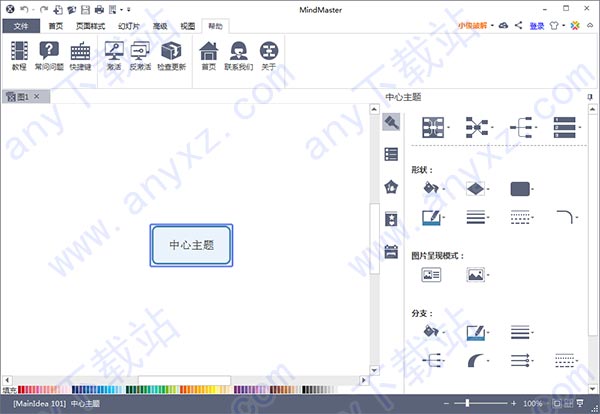
Task: Click the zoom out minus button
Action: click(x=446, y=403)
